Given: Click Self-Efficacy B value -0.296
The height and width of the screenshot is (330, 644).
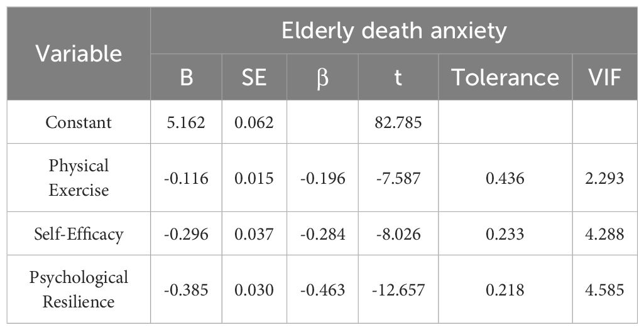Looking at the screenshot, I should pyautogui.click(x=186, y=234).
